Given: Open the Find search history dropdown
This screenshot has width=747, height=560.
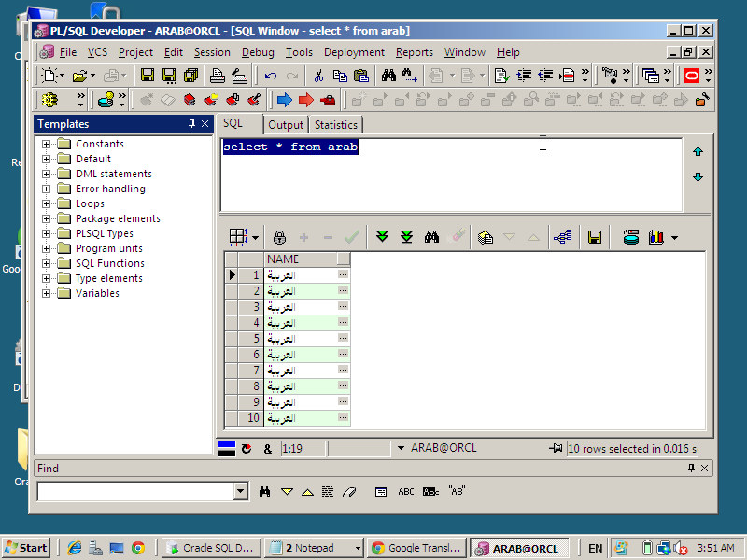Looking at the screenshot, I should [x=241, y=490].
